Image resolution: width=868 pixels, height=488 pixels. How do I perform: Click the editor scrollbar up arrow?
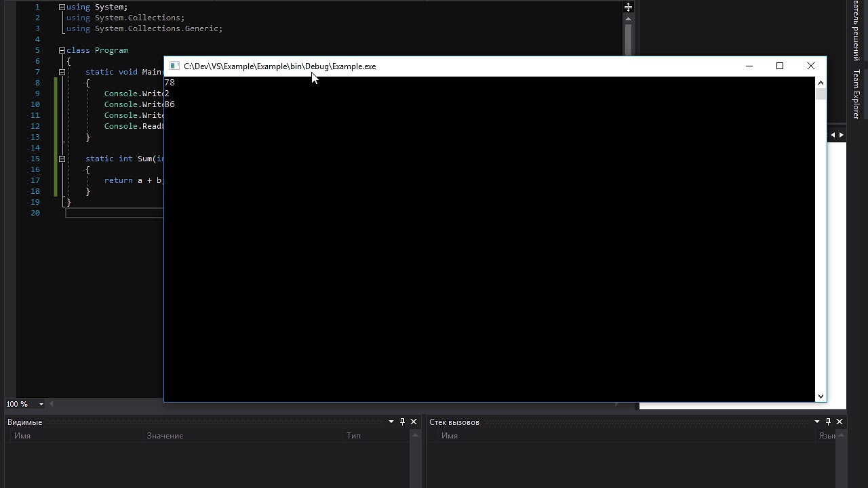coord(629,19)
